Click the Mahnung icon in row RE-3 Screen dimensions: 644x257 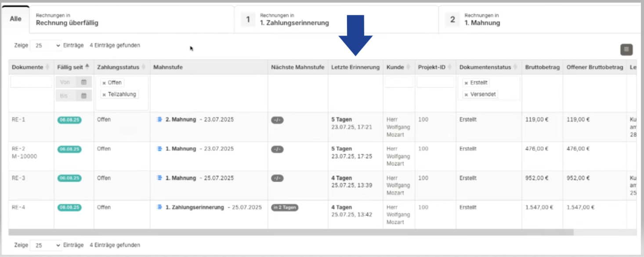click(159, 178)
